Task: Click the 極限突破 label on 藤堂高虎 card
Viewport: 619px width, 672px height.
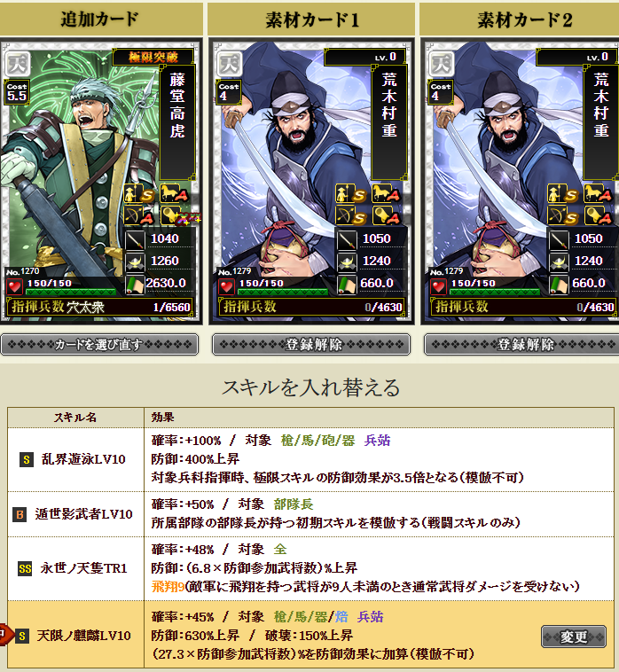Action: (x=153, y=57)
